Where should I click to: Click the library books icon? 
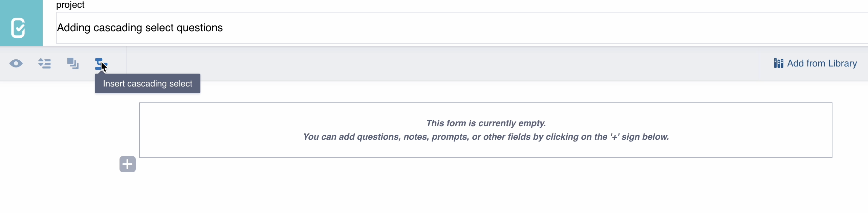778,63
